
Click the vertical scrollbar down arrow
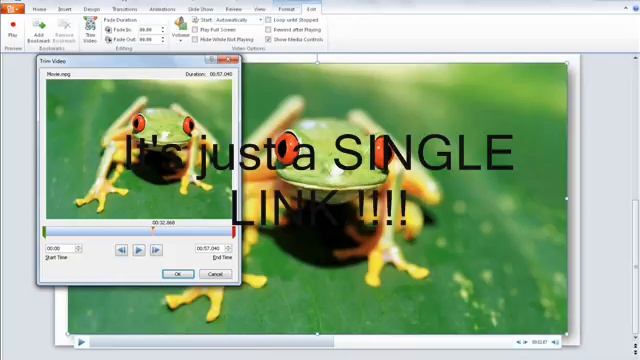tap(636, 337)
